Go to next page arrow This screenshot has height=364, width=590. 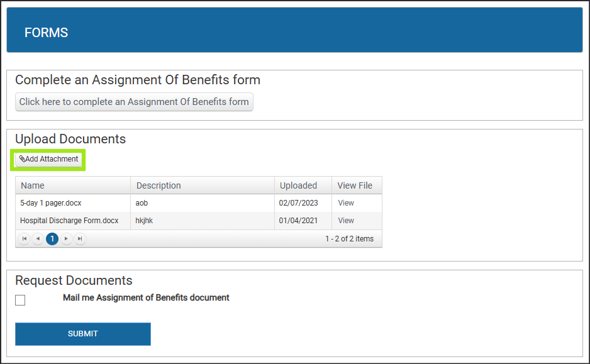[x=66, y=239]
